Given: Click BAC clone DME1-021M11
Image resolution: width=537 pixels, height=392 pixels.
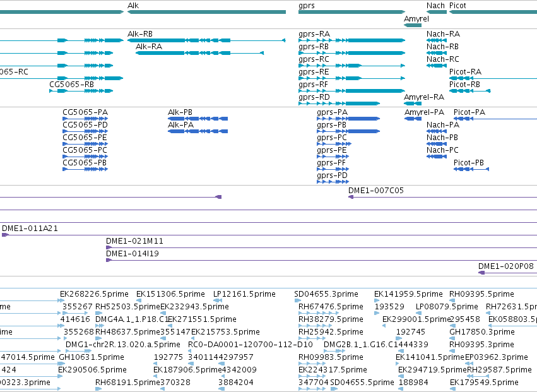Looking at the screenshot, I should coord(134,241).
